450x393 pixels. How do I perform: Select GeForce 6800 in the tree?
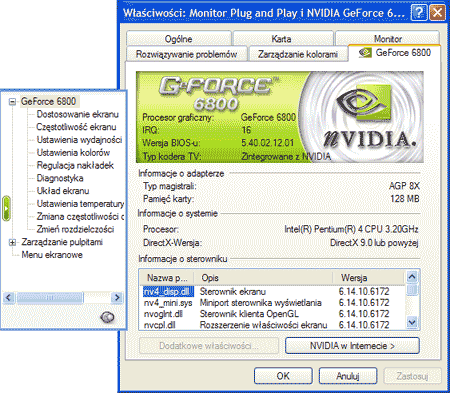coord(49,101)
